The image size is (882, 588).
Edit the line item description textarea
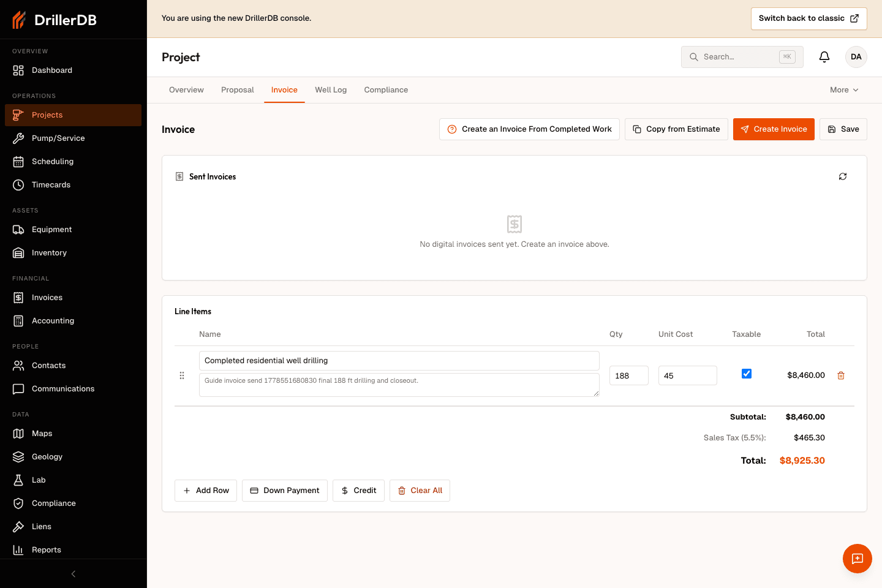pos(399,385)
